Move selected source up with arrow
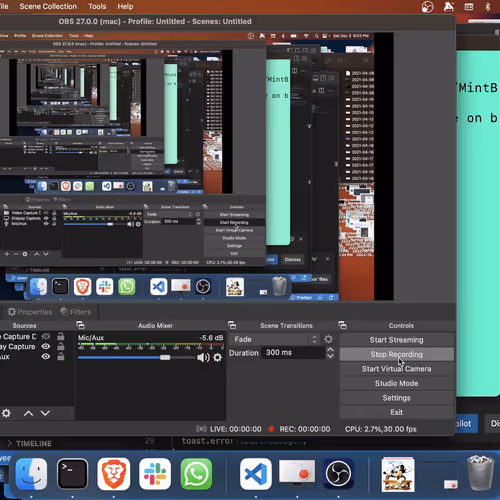500x500 pixels. (29, 413)
